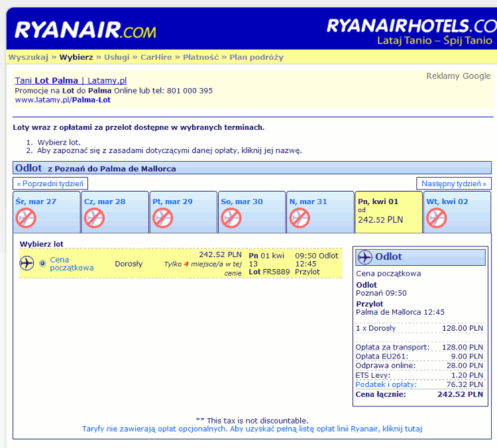The height and width of the screenshot is (448, 497).
Task: Click the Palma de Mallorca 12:45 arrival text
Action: pos(400,312)
